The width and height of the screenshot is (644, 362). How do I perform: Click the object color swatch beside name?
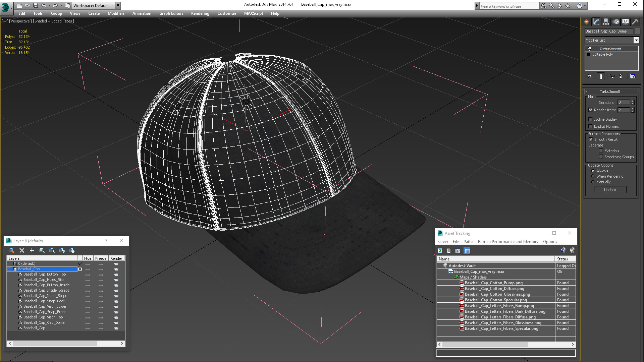(x=638, y=31)
